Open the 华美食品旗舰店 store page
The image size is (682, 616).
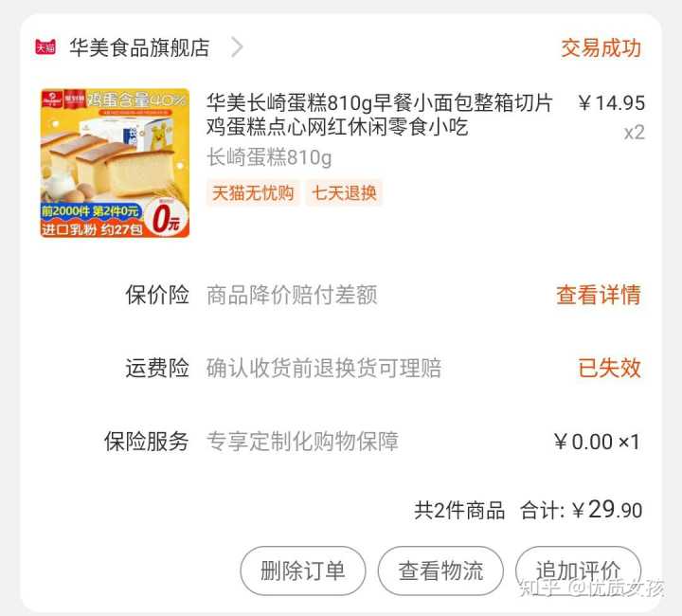point(139,47)
